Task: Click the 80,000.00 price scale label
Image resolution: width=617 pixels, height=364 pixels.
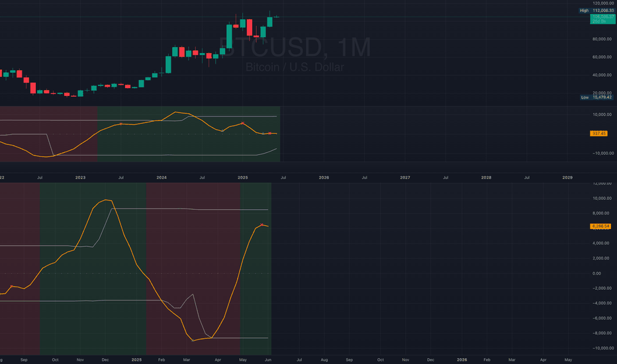Action: click(x=602, y=39)
